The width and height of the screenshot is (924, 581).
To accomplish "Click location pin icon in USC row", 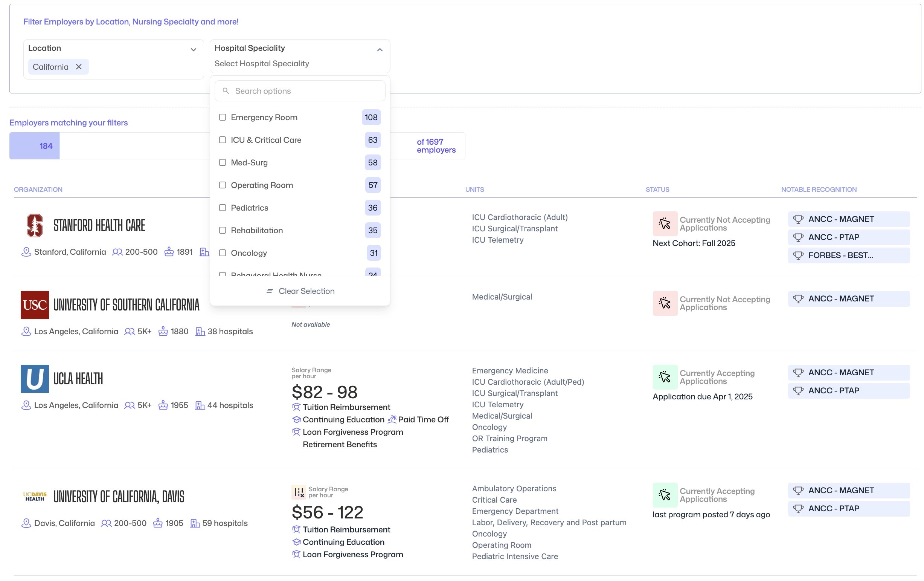I will pyautogui.click(x=26, y=332).
